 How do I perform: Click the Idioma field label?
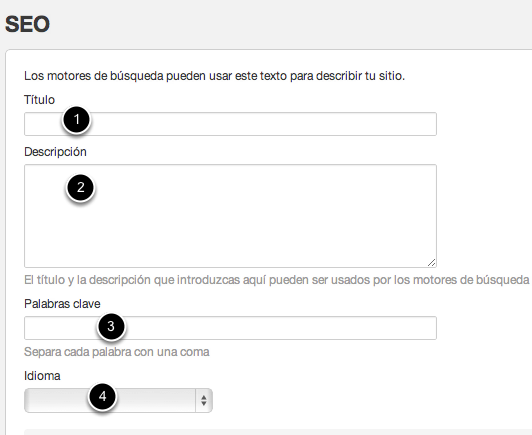point(42,376)
